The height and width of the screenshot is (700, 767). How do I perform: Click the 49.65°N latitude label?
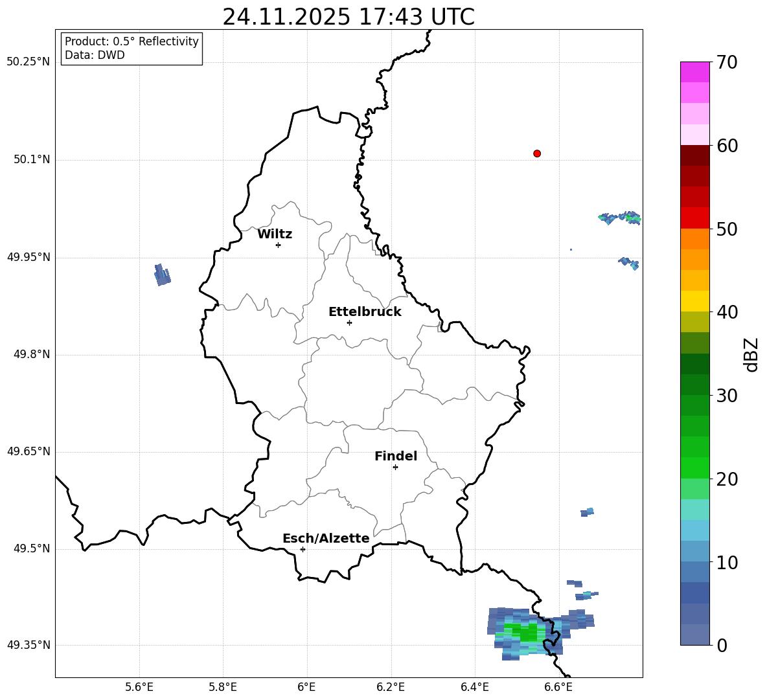pos(28,451)
